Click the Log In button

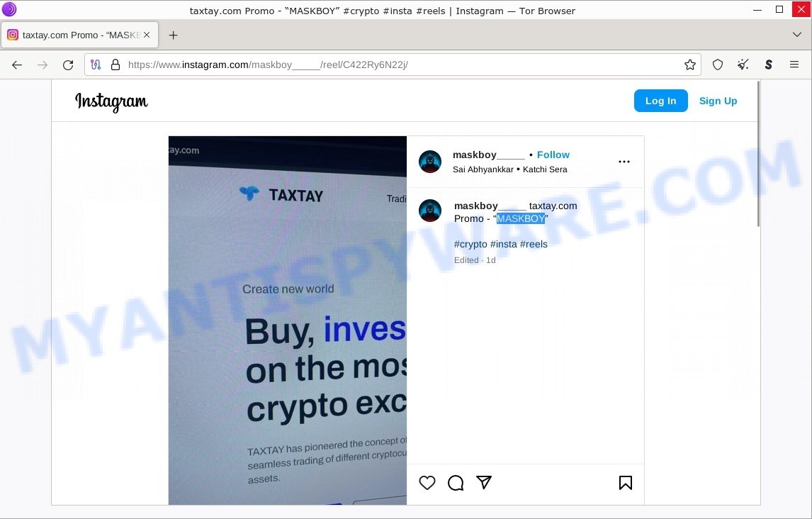pyautogui.click(x=661, y=101)
